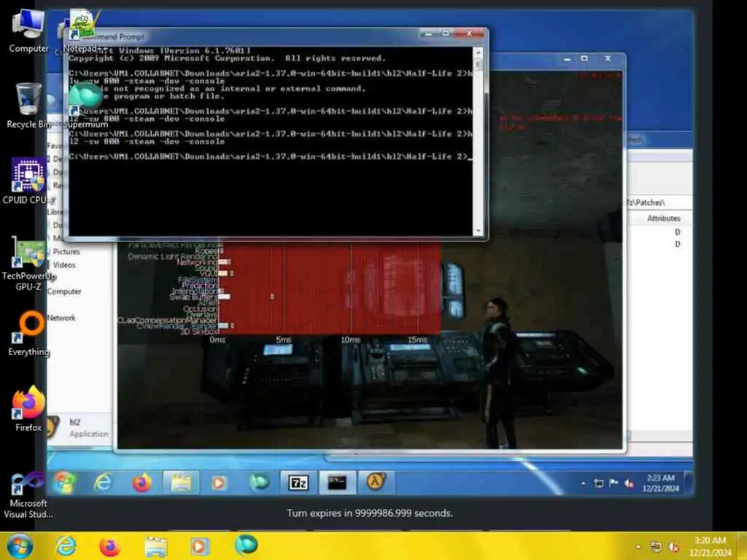The image size is (747, 560).
Task: Click the Start orb on the yellow taskbar
Action: point(20,546)
